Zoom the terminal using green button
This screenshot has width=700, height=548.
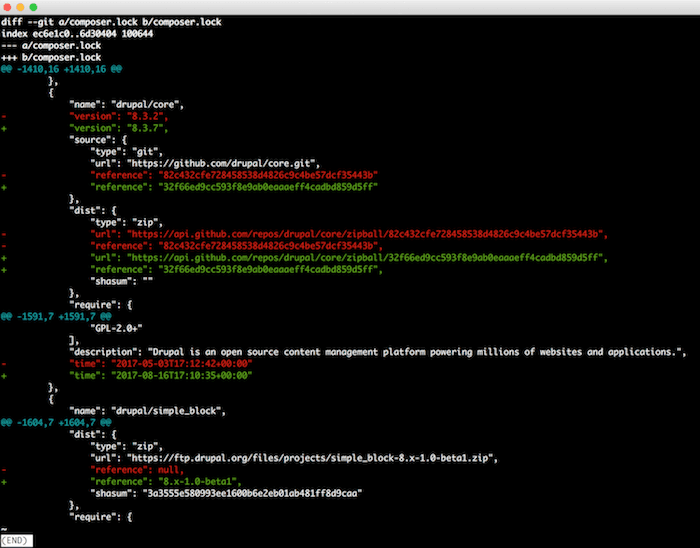coord(33,7)
